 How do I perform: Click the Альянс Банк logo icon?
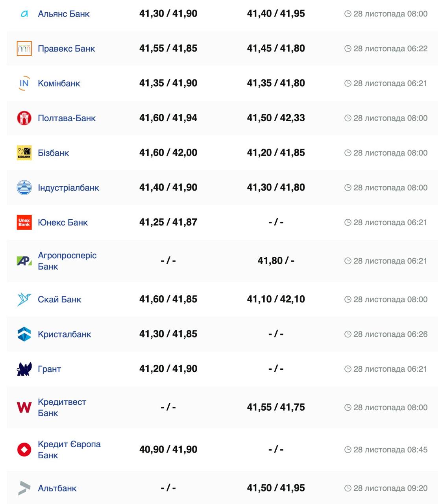(x=24, y=14)
